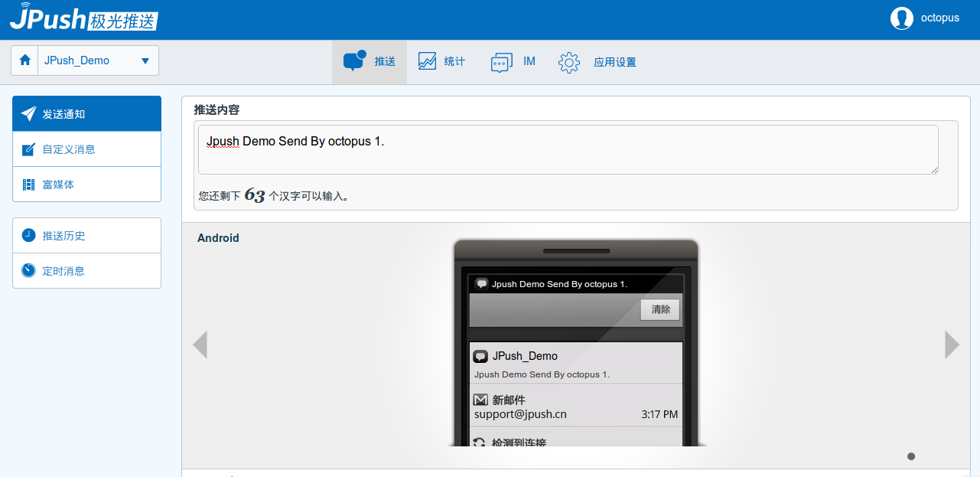Open the IM tab

tap(513, 62)
